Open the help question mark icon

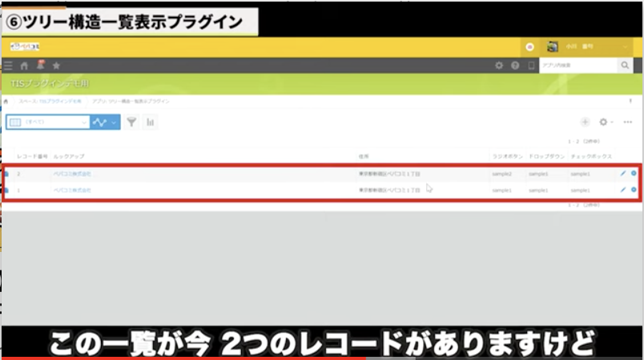click(515, 66)
